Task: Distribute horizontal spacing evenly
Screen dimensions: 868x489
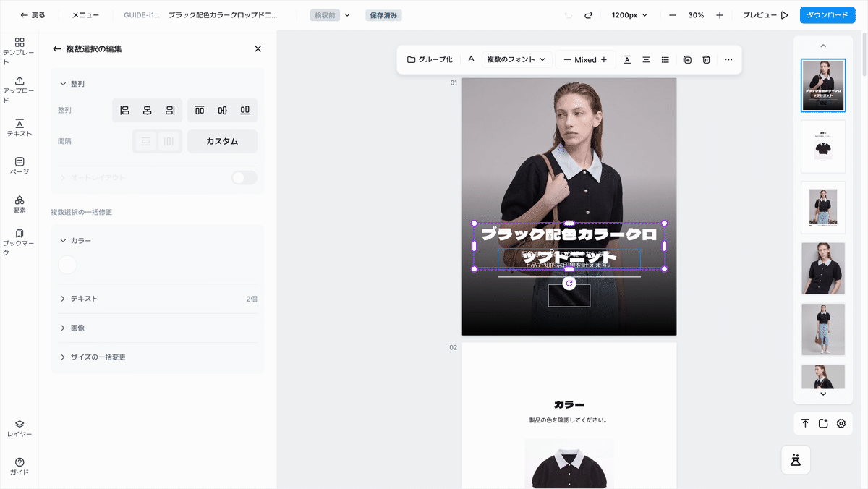Action: point(169,141)
